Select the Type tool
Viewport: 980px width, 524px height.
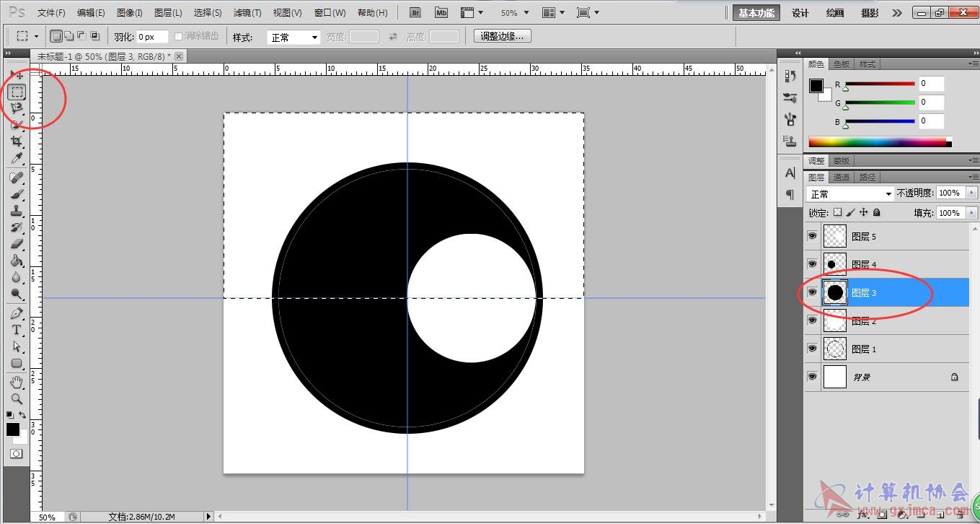pyautogui.click(x=17, y=330)
